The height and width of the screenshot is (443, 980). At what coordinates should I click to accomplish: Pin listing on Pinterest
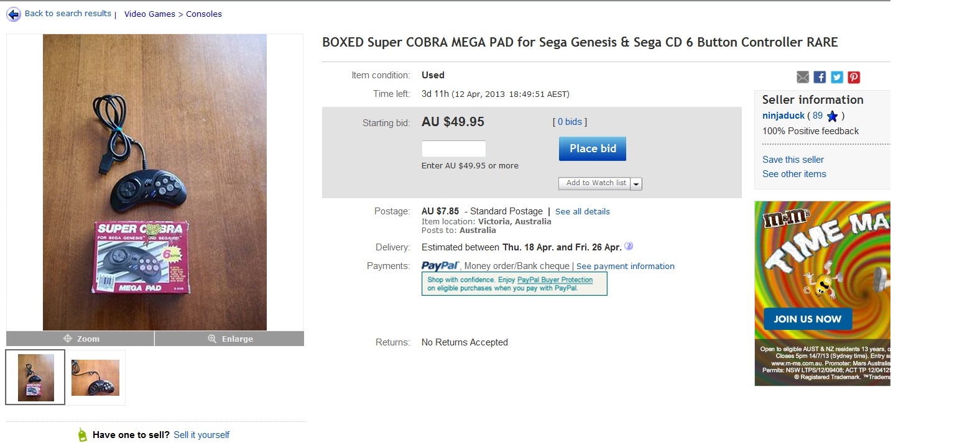[854, 77]
